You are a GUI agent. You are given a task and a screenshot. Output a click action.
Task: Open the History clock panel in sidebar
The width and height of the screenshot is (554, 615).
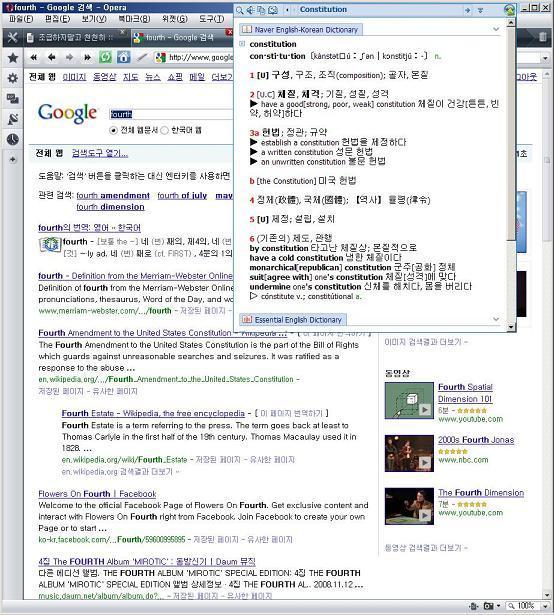[13, 139]
